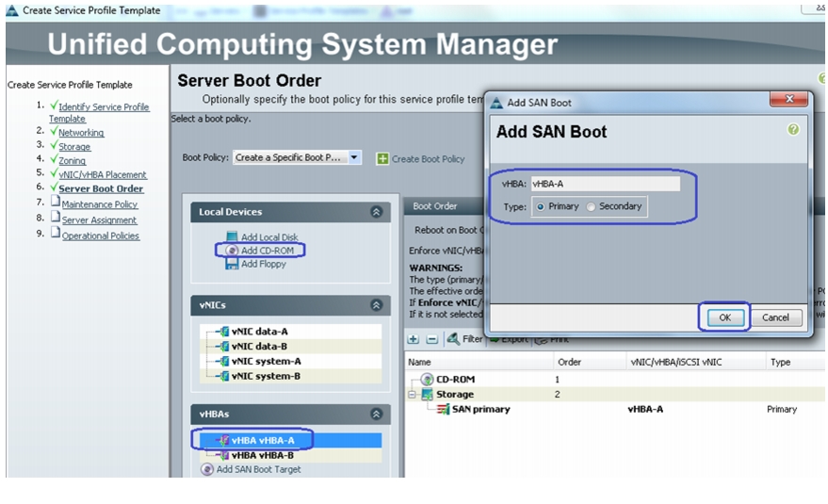Collapse the Local Devices panel
The height and width of the screenshot is (504, 828).
click(376, 212)
